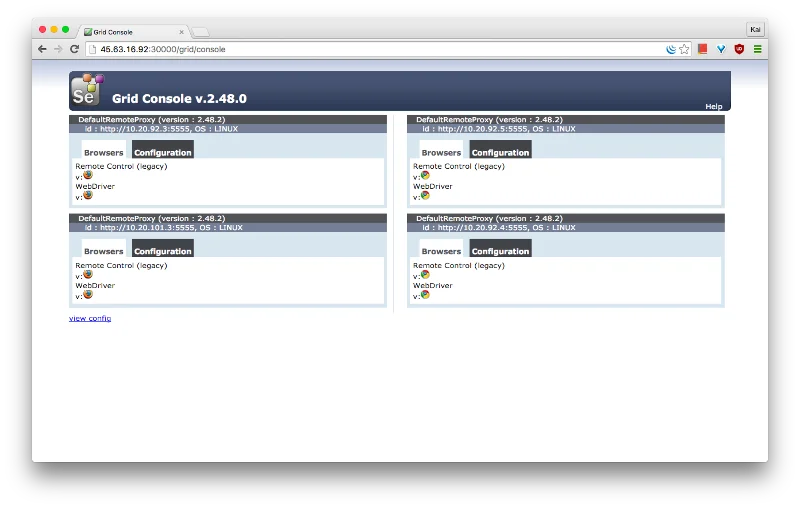Open the Configuration tab of node 10.20.92.5
This screenshot has height=508, width=800.
[501, 150]
